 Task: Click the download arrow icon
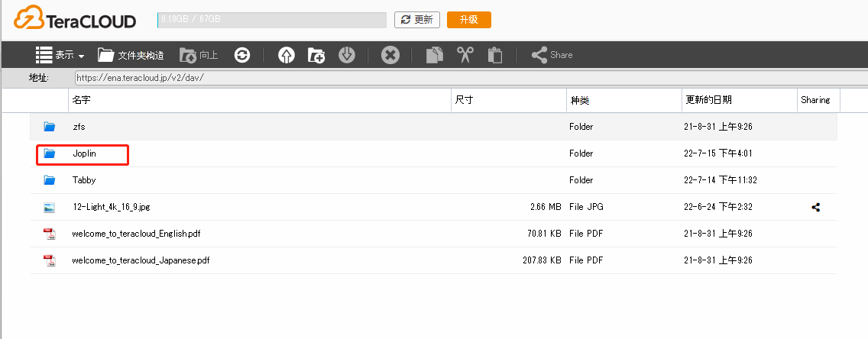point(347,55)
